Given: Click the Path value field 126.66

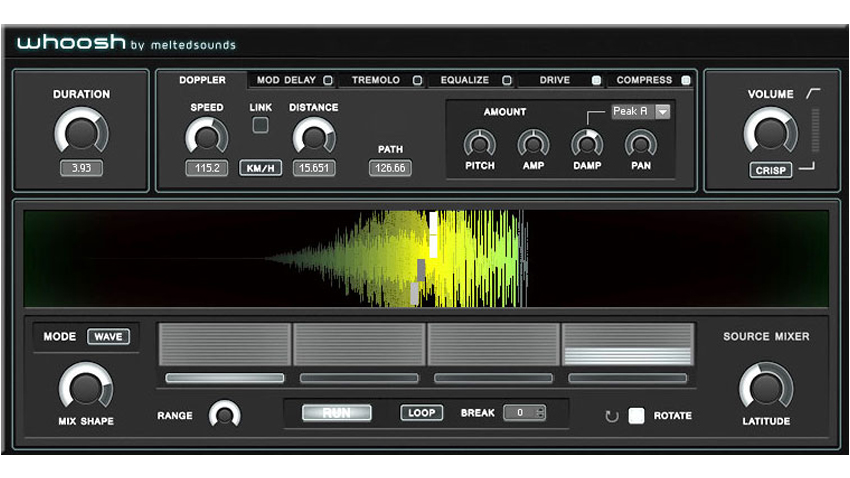Looking at the screenshot, I should pos(390,168).
